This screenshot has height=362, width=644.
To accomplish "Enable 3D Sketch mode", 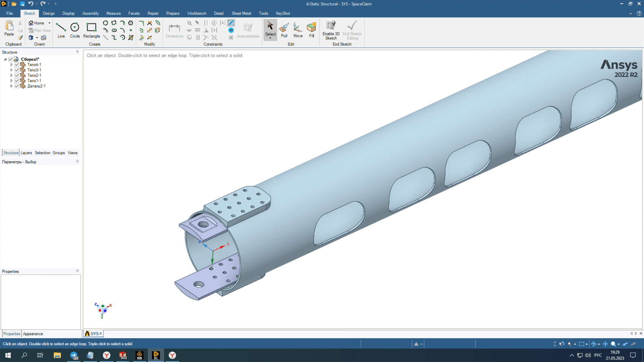I will tap(331, 30).
